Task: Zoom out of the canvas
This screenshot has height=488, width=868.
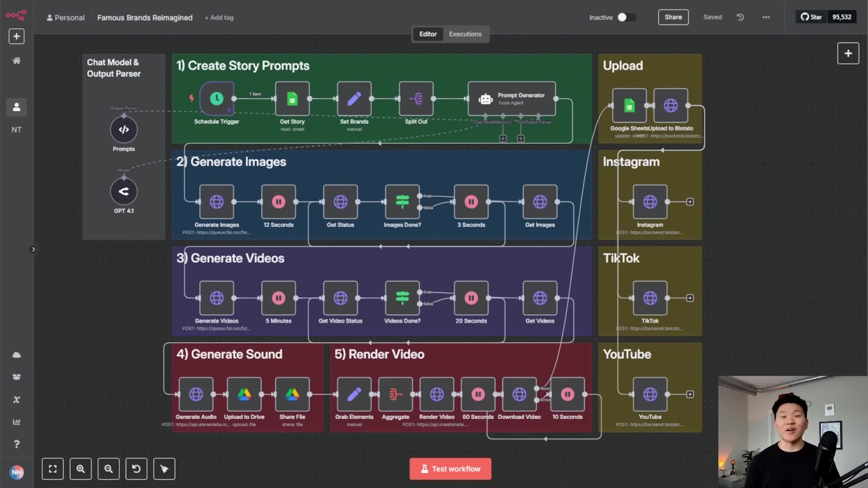Action: coord(108,469)
